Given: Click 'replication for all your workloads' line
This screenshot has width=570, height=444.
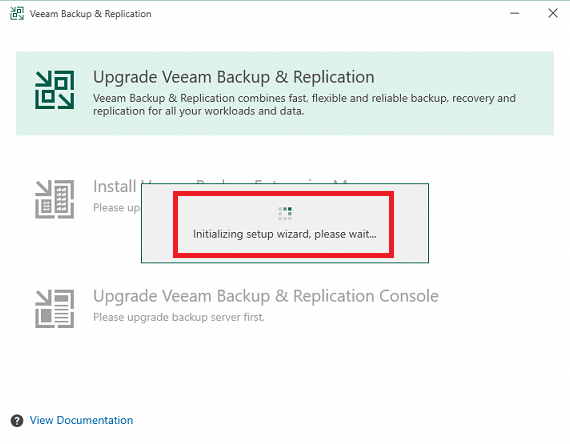Looking at the screenshot, I should tap(198, 111).
